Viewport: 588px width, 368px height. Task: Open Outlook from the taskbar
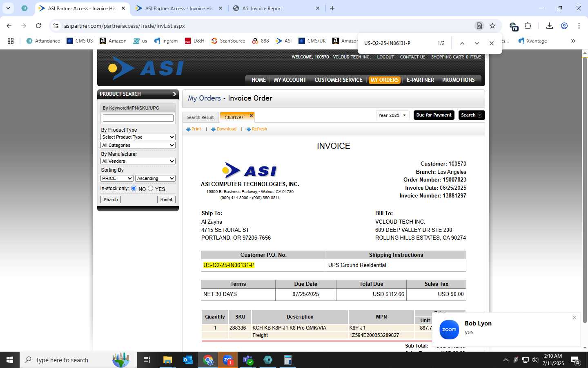(x=188, y=360)
